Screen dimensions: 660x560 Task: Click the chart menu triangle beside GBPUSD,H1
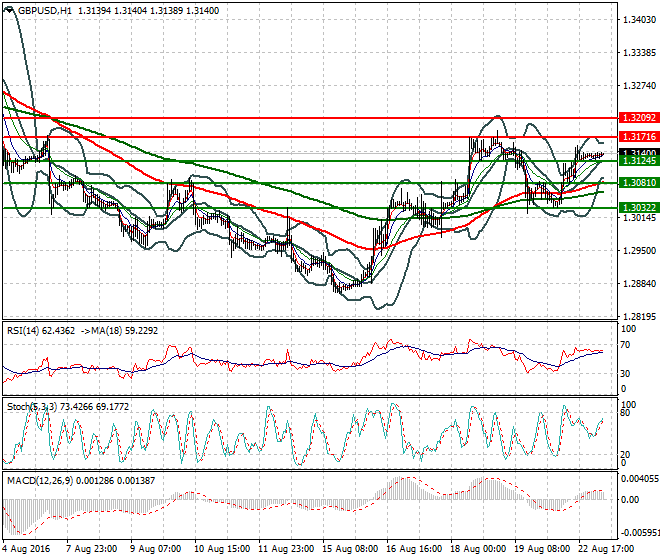pyautogui.click(x=9, y=10)
